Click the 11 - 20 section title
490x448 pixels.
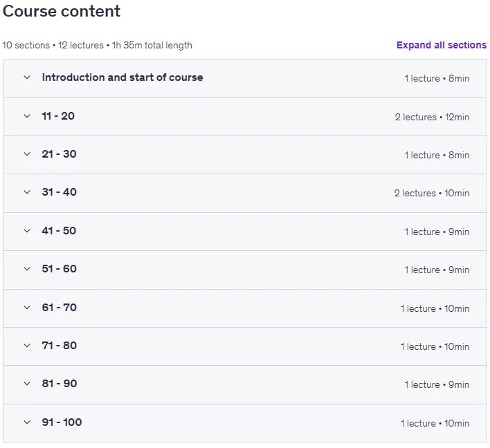pos(58,116)
